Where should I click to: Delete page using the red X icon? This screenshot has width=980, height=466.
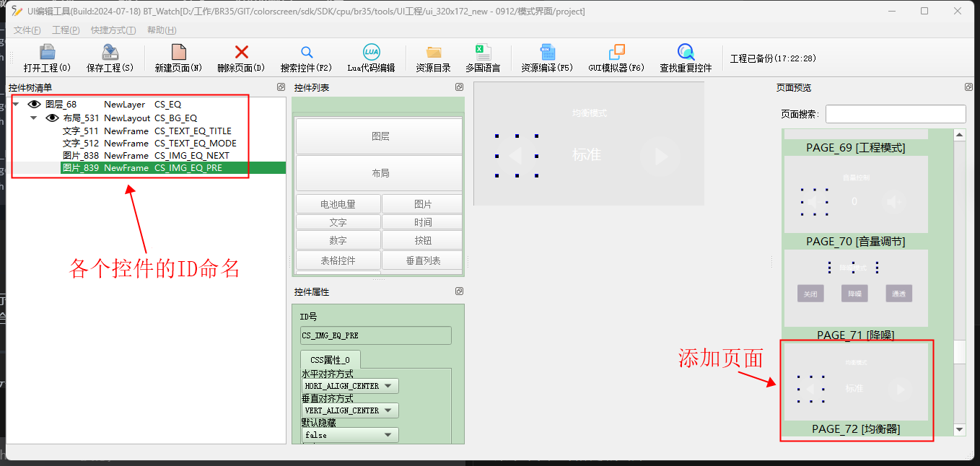[242, 53]
